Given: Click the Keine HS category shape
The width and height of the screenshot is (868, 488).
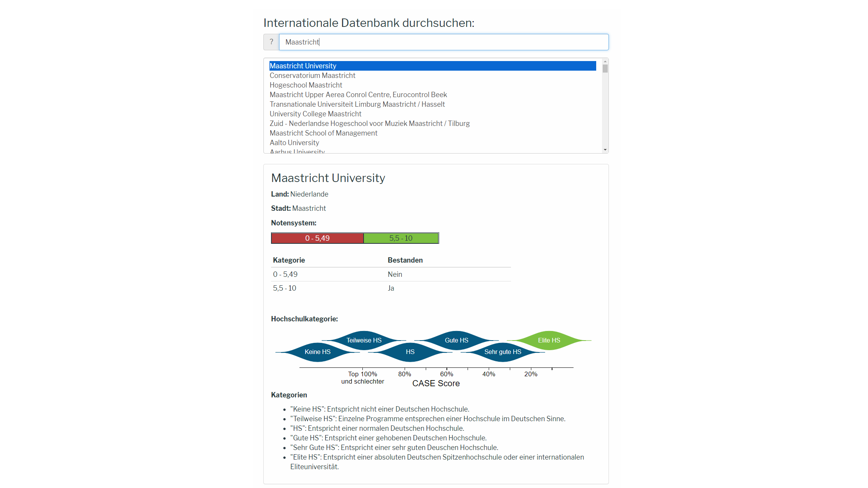Looking at the screenshot, I should coord(317,352).
